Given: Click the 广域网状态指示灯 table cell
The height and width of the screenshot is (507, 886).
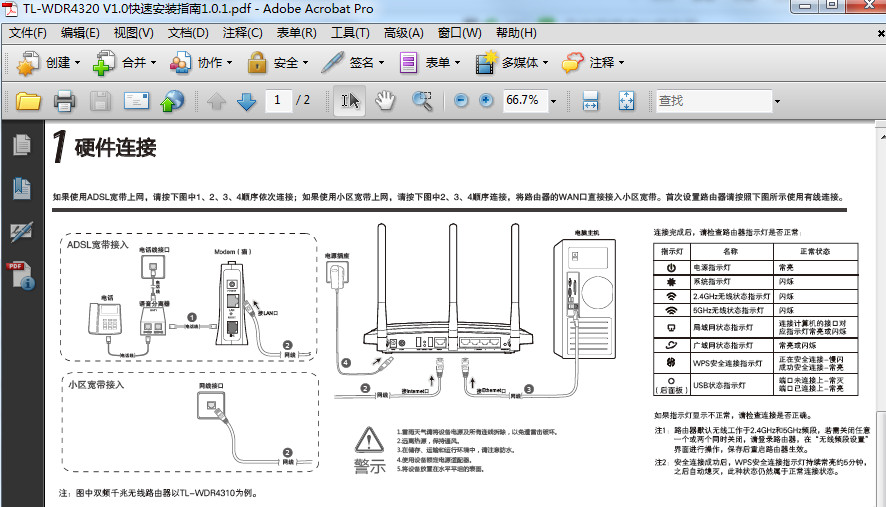Looking at the screenshot, I should 732,345.
